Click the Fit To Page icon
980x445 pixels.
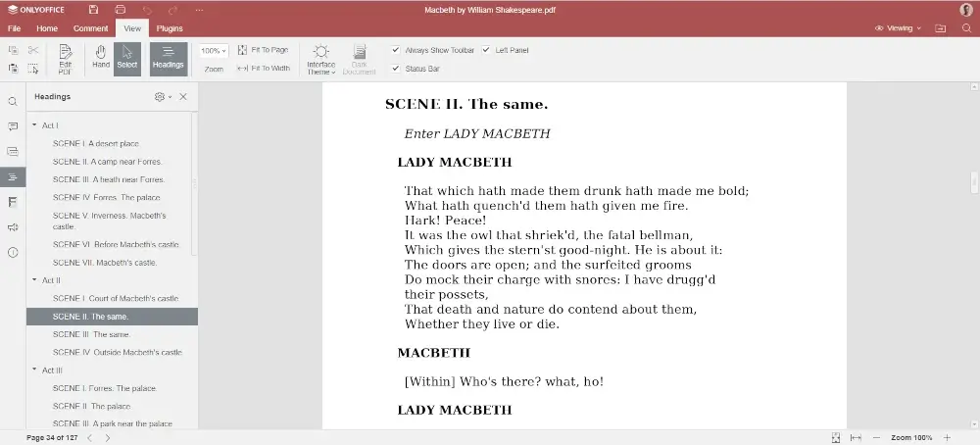tap(243, 50)
